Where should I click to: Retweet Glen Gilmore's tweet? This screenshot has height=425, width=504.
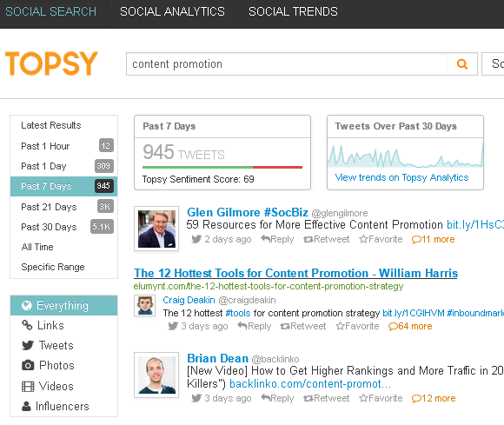(x=326, y=239)
